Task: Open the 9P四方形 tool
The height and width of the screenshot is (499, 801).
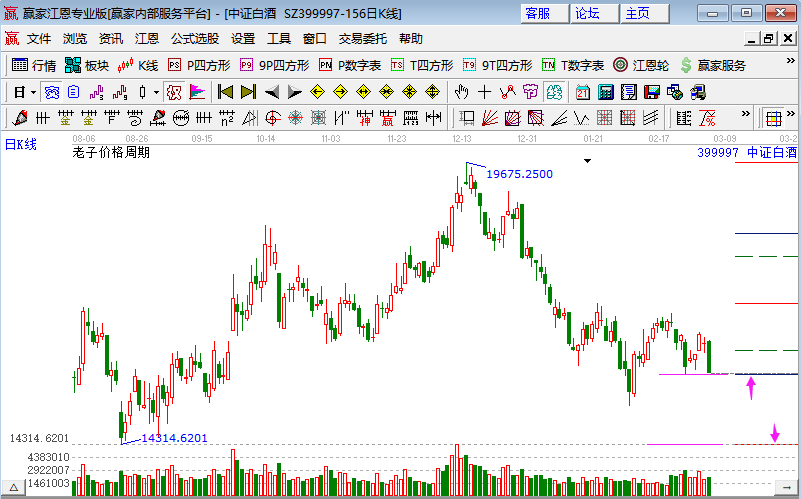Action: coord(275,65)
